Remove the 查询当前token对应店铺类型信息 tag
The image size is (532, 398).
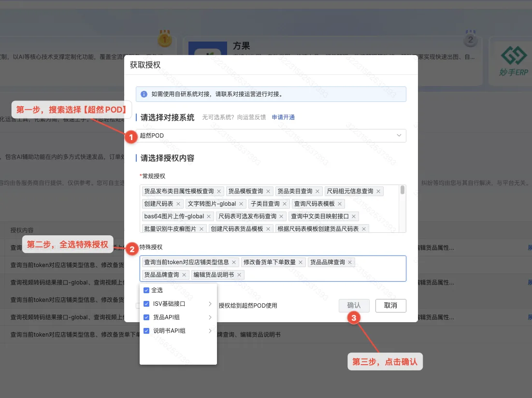pos(234,262)
